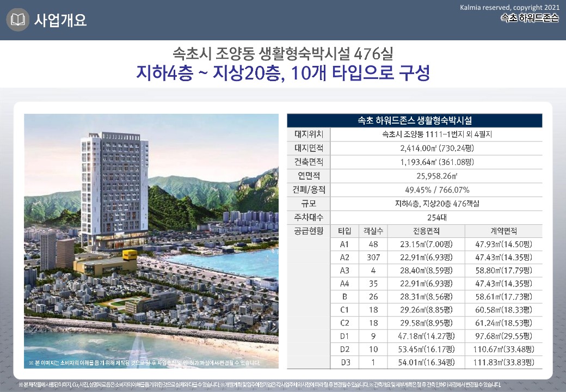Click room count 26 in B row
Viewport: 566px width, 392px height.
pos(373,297)
